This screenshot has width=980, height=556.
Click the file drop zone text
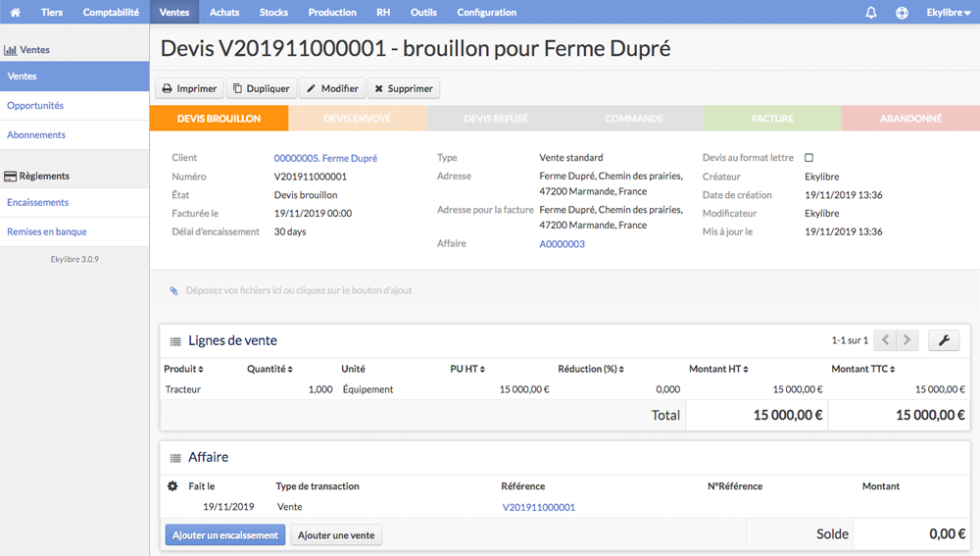click(x=299, y=290)
